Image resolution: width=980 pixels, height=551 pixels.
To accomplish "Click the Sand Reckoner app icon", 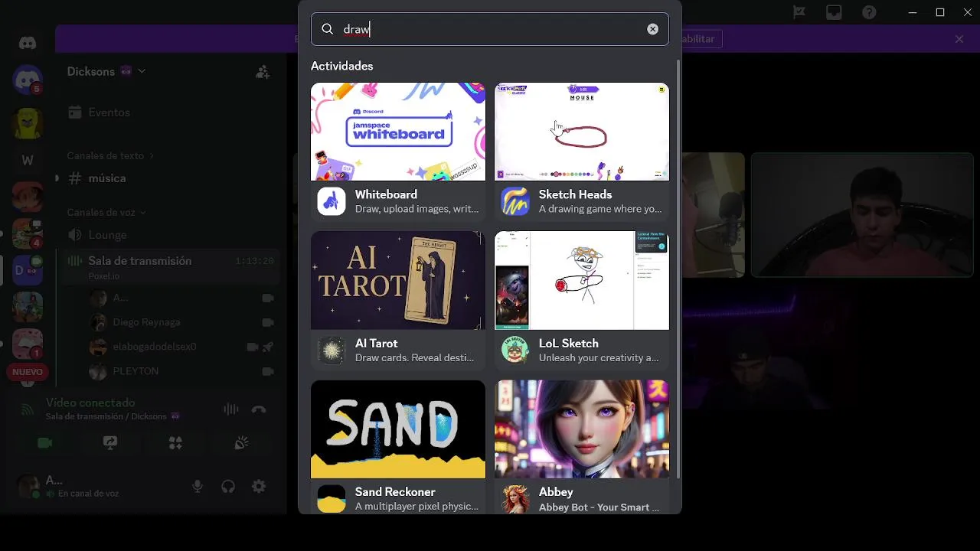I will tap(332, 499).
